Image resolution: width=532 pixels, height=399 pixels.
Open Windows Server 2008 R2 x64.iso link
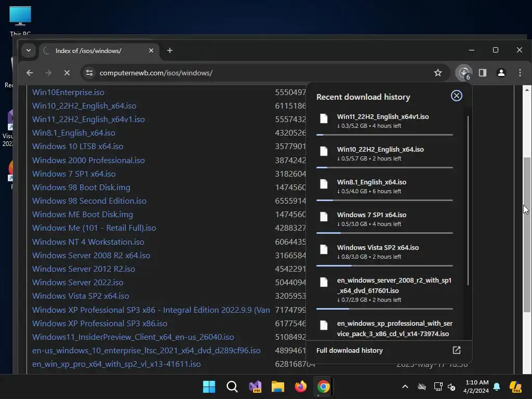(91, 256)
